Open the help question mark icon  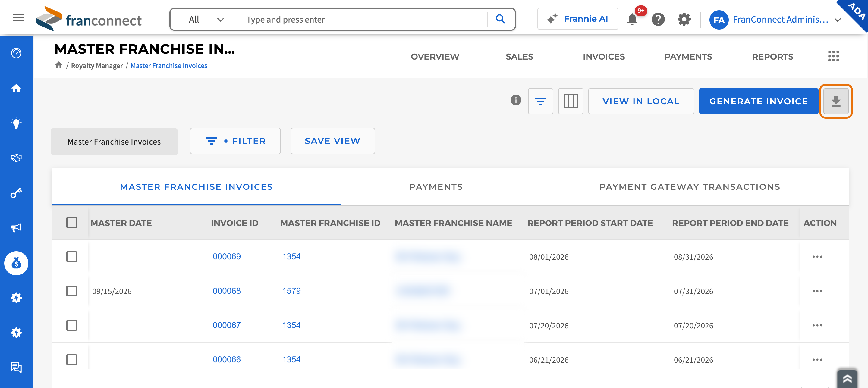pos(658,20)
